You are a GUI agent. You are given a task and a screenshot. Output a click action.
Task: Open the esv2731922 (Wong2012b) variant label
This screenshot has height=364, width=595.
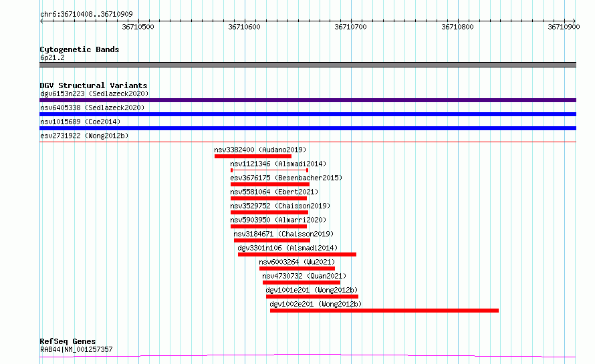(x=84, y=136)
